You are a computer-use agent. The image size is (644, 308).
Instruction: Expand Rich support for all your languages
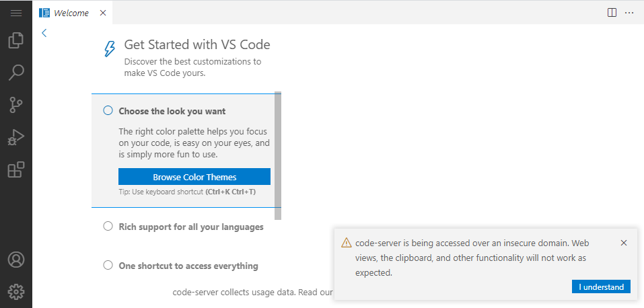[191, 227]
